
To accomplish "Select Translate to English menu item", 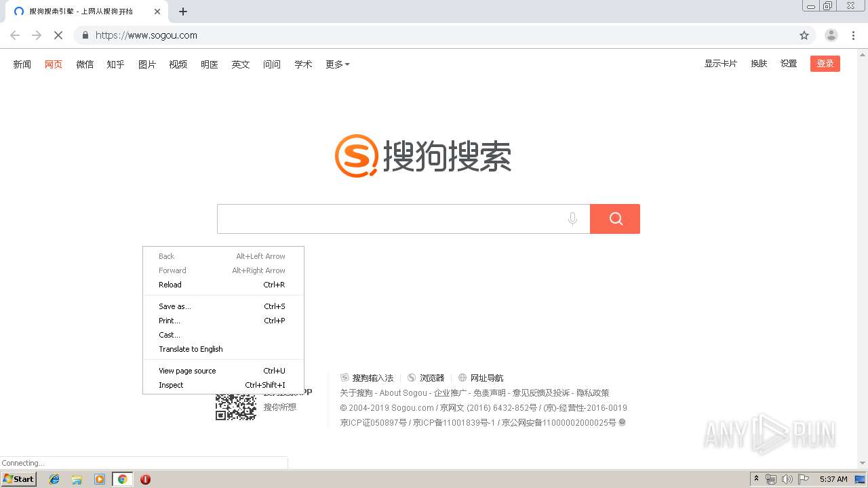I will (x=223, y=349).
